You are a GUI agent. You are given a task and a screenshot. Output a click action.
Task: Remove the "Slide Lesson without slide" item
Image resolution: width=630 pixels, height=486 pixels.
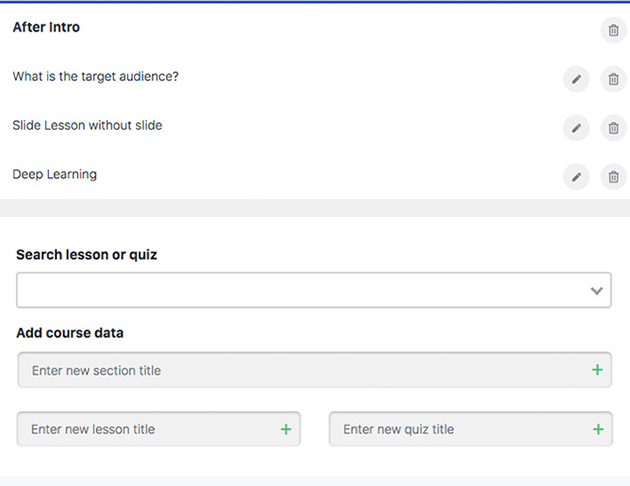click(612, 128)
